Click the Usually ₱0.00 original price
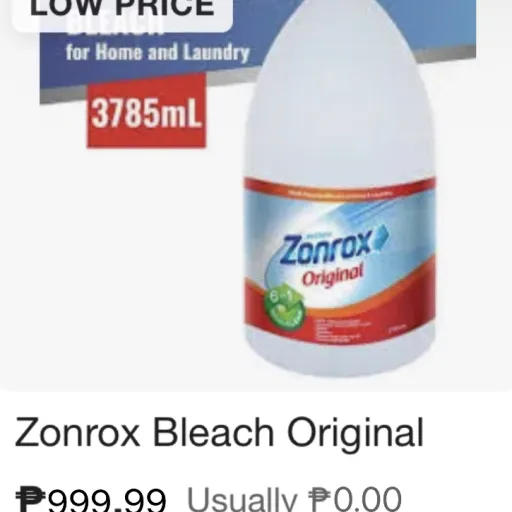The width and height of the screenshot is (512, 512). pyautogui.click(x=294, y=499)
